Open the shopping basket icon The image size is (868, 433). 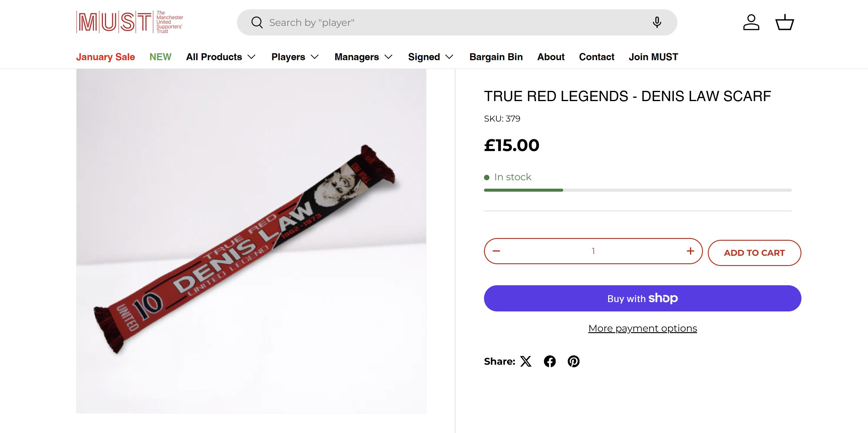785,23
